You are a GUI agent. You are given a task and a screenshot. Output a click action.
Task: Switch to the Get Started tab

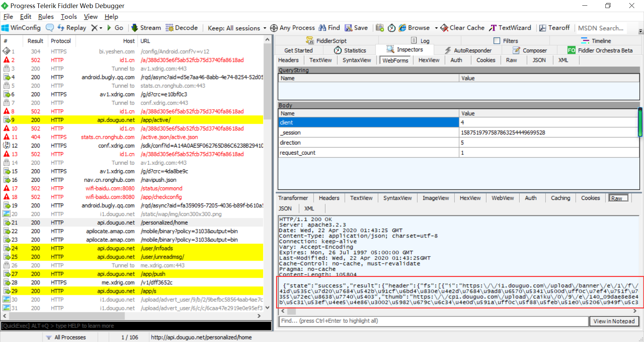(x=299, y=50)
